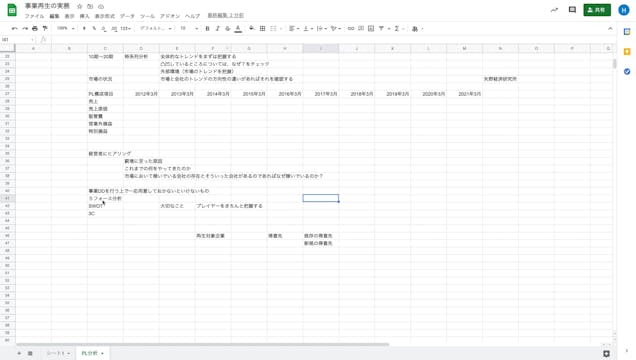The width and height of the screenshot is (636, 360).
Task: Select the column A header
Action: [x=33, y=48]
